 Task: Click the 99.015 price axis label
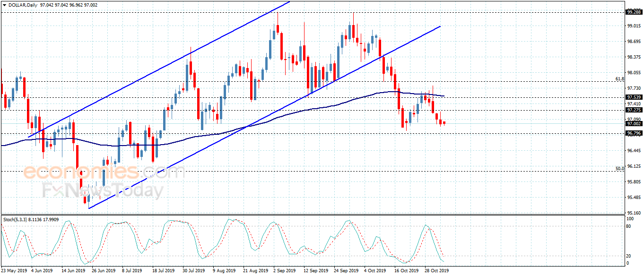pos(633,26)
